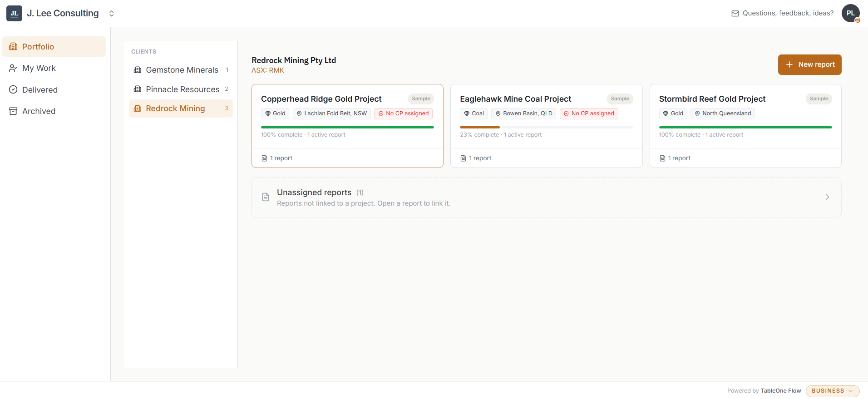The image size is (868, 399).
Task: Expand the J. Lee Consulting workspace switcher
Action: [111, 14]
